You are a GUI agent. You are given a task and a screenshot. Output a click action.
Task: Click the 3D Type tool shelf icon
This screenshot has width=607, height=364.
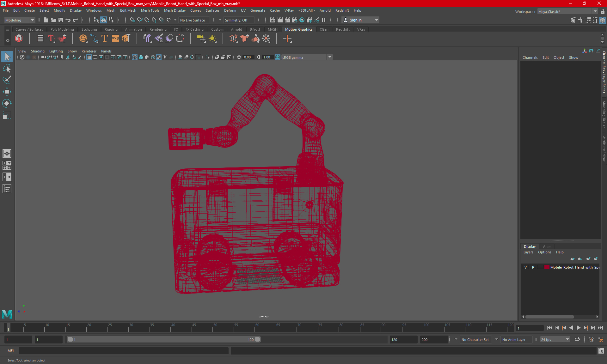click(x=105, y=39)
